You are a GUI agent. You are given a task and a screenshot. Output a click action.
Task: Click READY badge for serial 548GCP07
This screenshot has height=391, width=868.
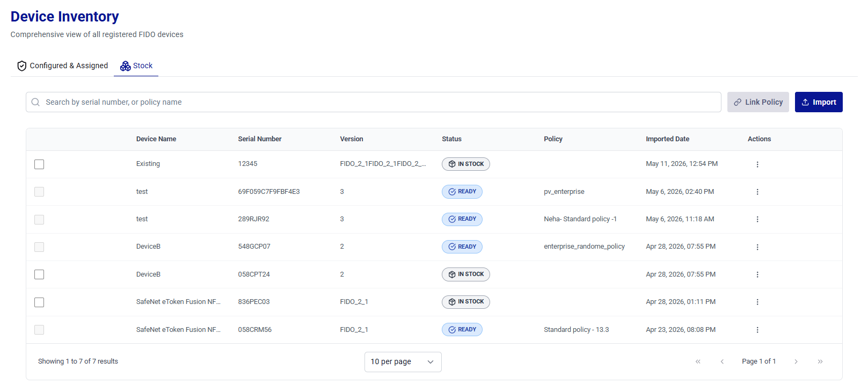pos(462,247)
